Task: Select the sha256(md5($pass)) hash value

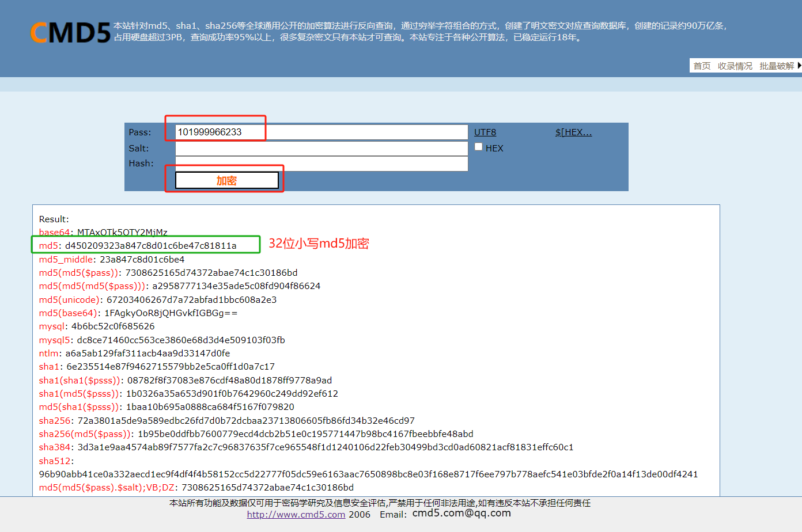Action: (305, 434)
